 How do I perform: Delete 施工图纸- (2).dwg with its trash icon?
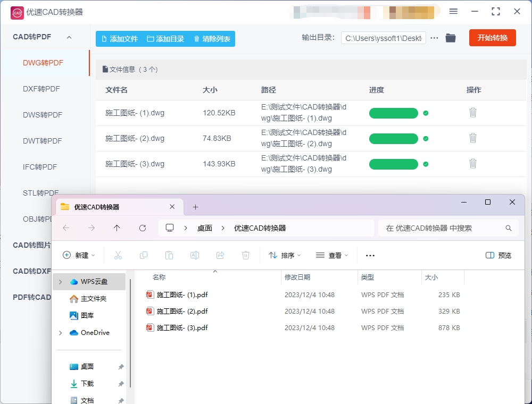[472, 138]
